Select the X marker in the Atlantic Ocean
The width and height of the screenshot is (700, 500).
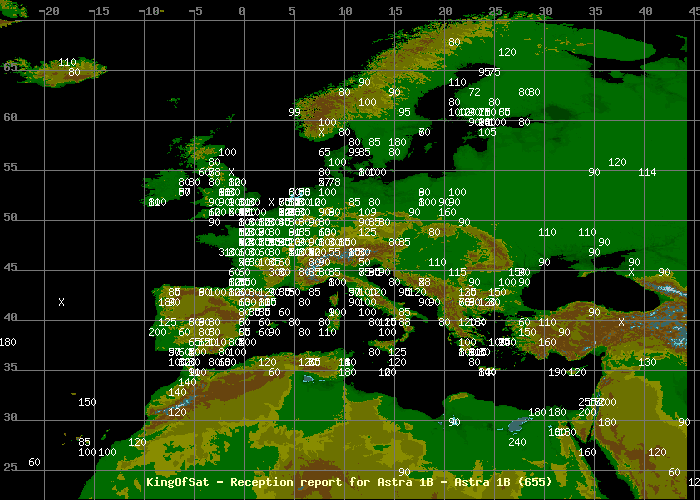61,301
